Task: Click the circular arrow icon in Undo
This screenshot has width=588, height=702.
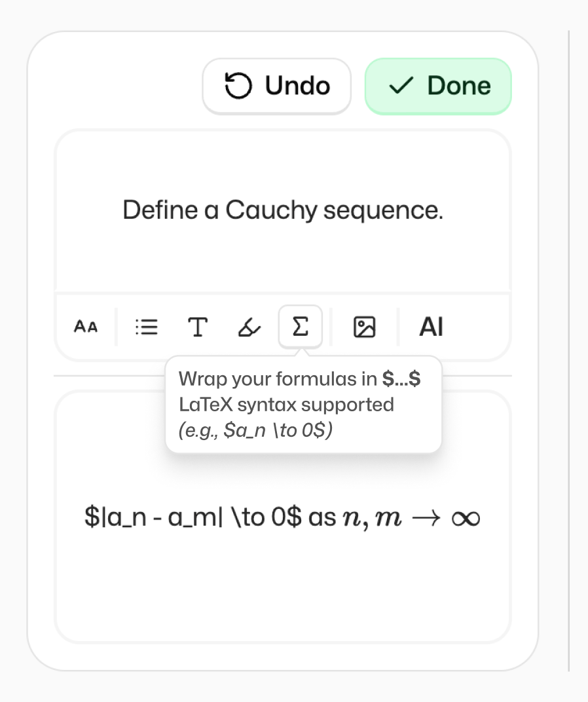Action: click(x=238, y=86)
